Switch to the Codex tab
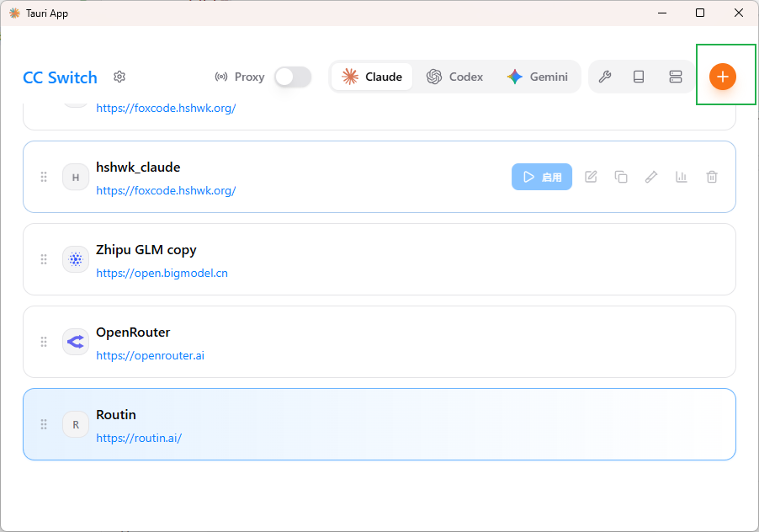Screen dimensions: 759x532 (454, 77)
